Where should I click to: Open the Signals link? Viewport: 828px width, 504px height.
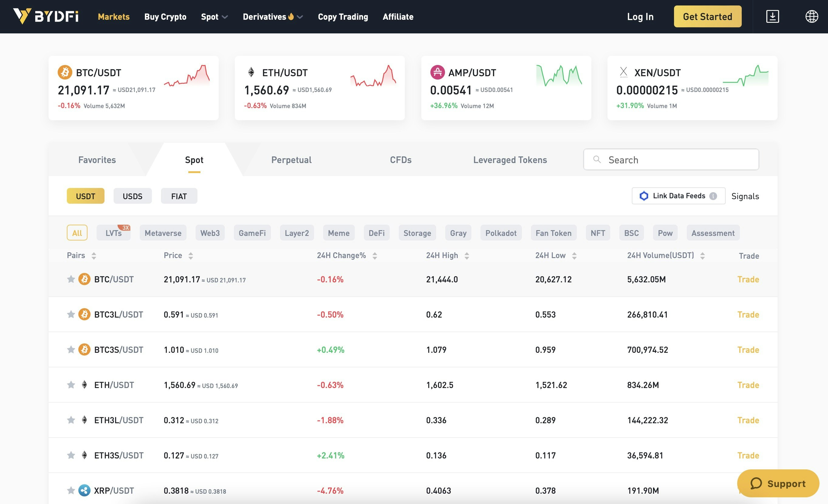pos(745,196)
